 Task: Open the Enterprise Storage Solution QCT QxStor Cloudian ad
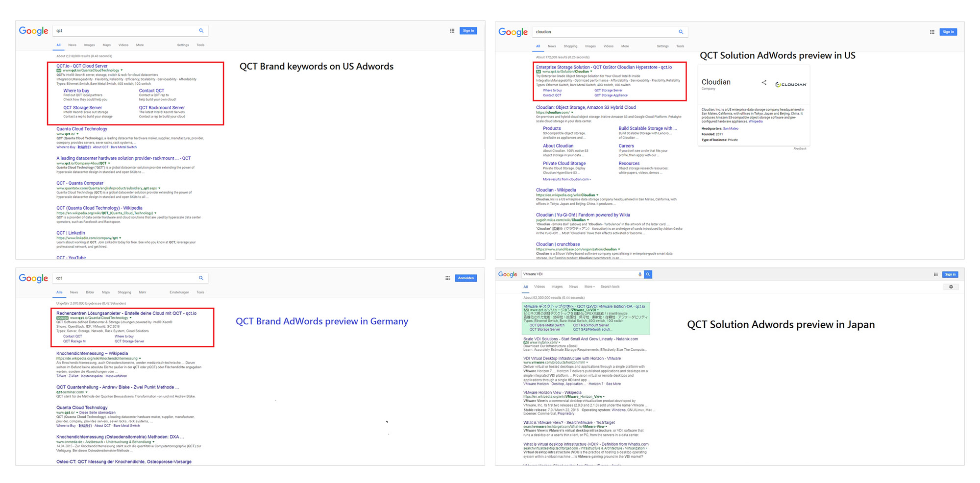point(604,67)
